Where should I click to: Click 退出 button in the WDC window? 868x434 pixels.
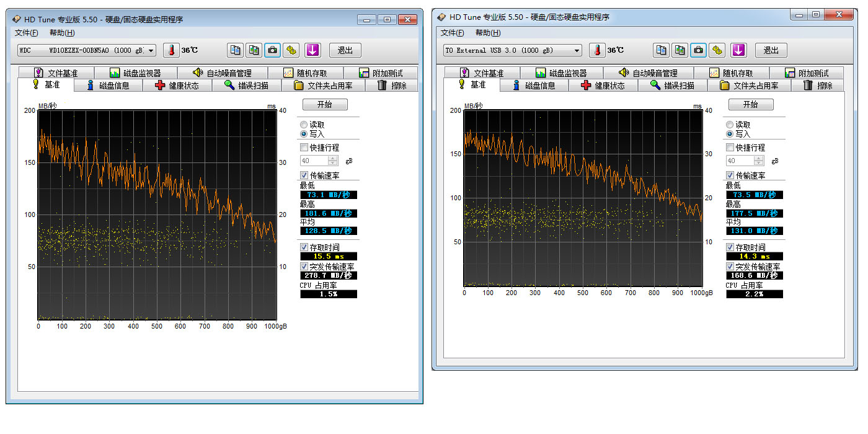pos(345,50)
